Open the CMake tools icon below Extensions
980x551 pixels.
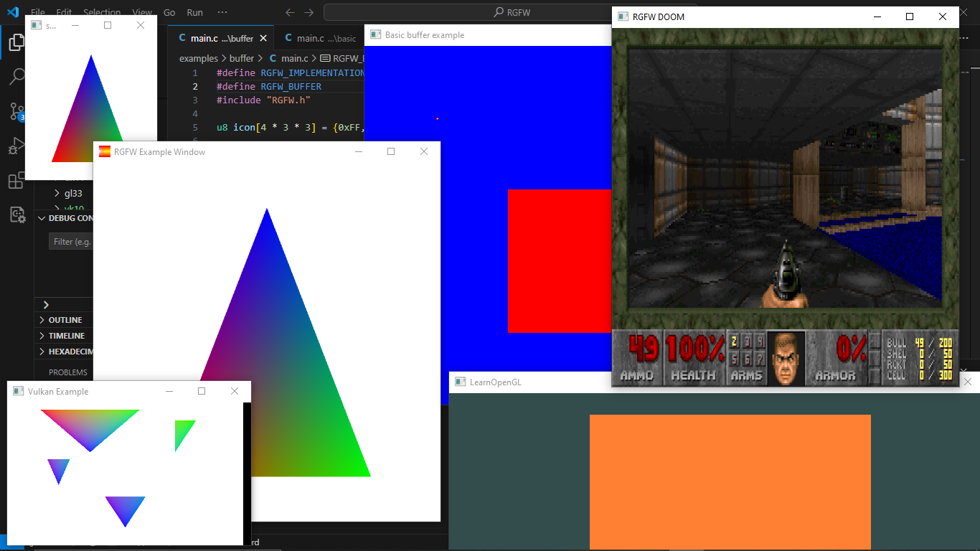point(17,215)
